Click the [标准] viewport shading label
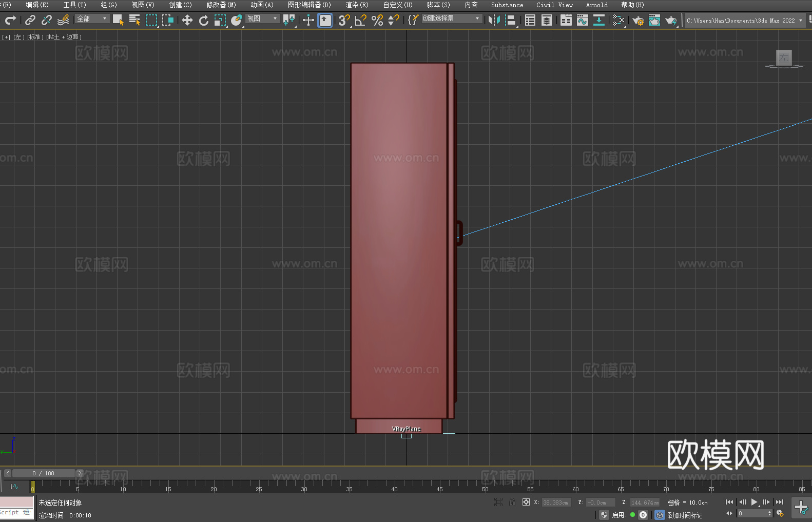The image size is (812, 522). 34,37
